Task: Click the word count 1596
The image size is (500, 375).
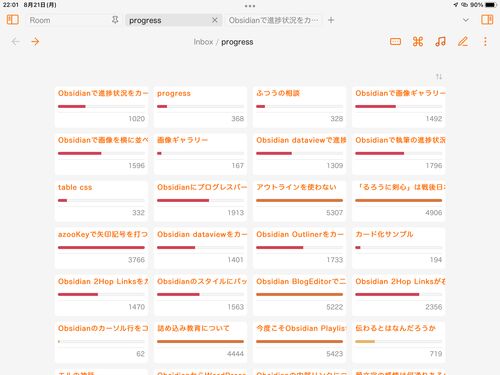Action: (137, 166)
